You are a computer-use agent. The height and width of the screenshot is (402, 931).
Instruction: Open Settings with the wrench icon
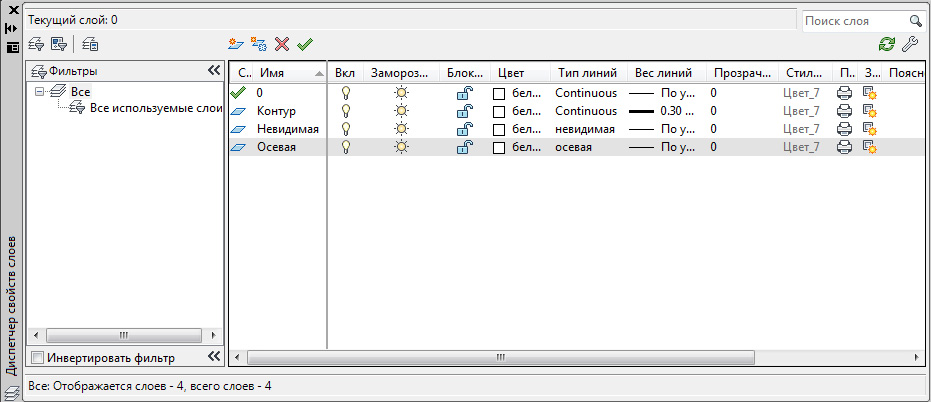pyautogui.click(x=910, y=44)
